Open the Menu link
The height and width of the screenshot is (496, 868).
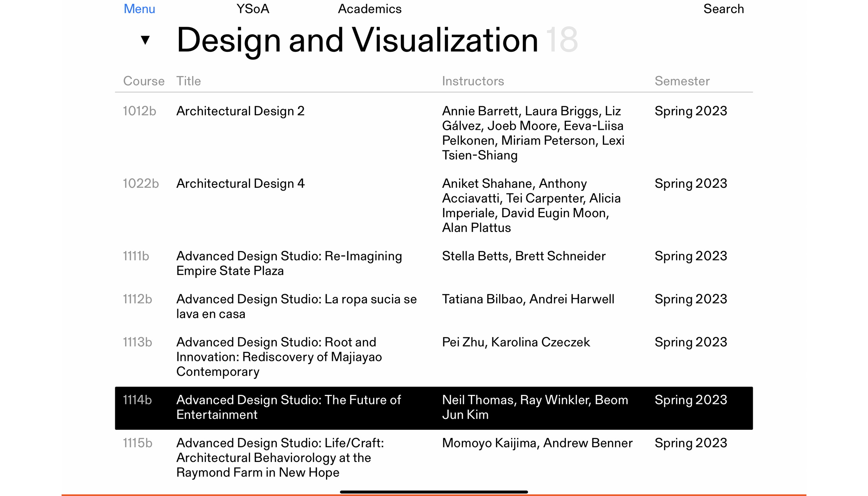(139, 9)
